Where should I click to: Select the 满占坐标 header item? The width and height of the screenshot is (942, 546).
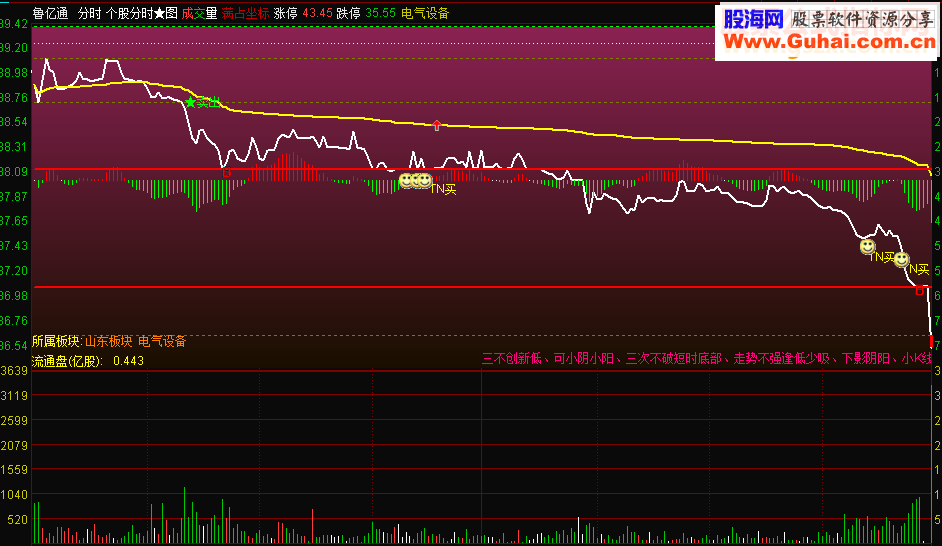point(245,13)
